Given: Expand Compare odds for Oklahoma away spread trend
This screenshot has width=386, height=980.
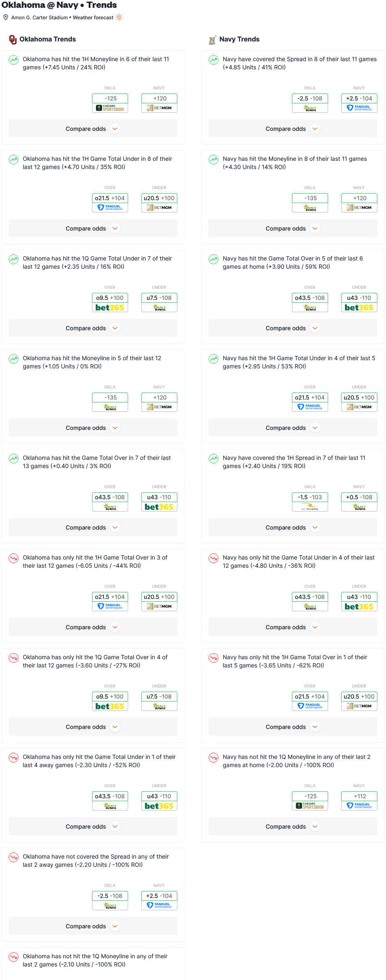Looking at the screenshot, I should (x=93, y=926).
